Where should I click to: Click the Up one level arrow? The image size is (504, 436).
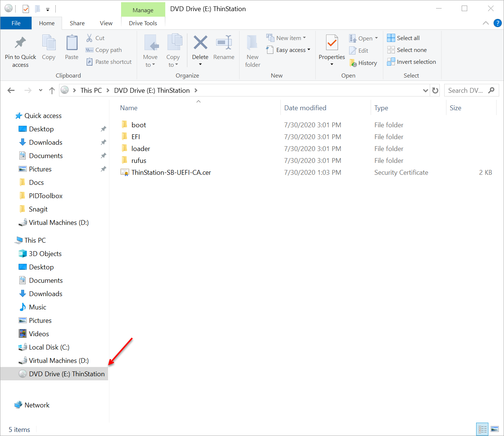pos(52,90)
